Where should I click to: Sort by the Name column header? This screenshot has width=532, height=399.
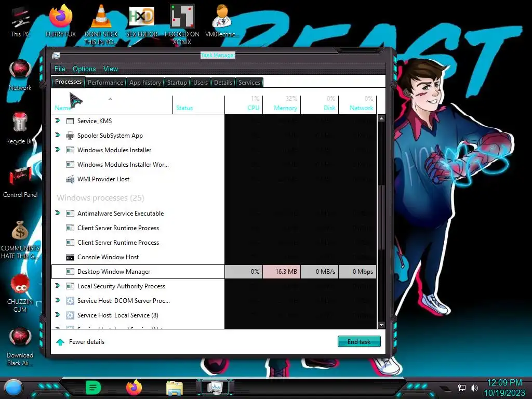112,104
